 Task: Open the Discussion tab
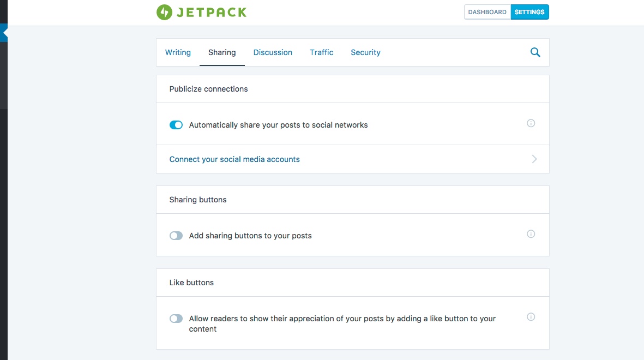tap(273, 52)
